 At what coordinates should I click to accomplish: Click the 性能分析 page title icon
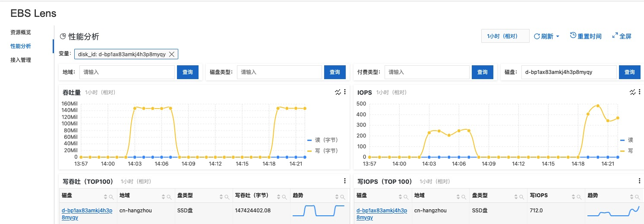coord(63,36)
